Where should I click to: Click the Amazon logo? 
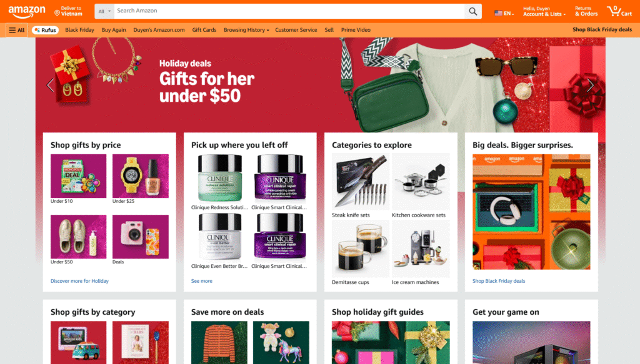(27, 11)
